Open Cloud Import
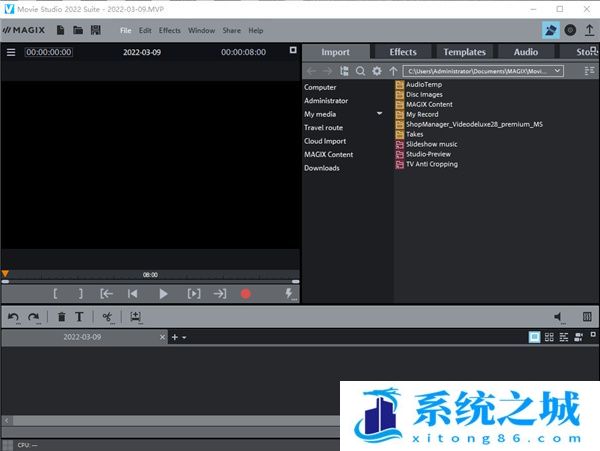The image size is (600, 451). coord(325,141)
